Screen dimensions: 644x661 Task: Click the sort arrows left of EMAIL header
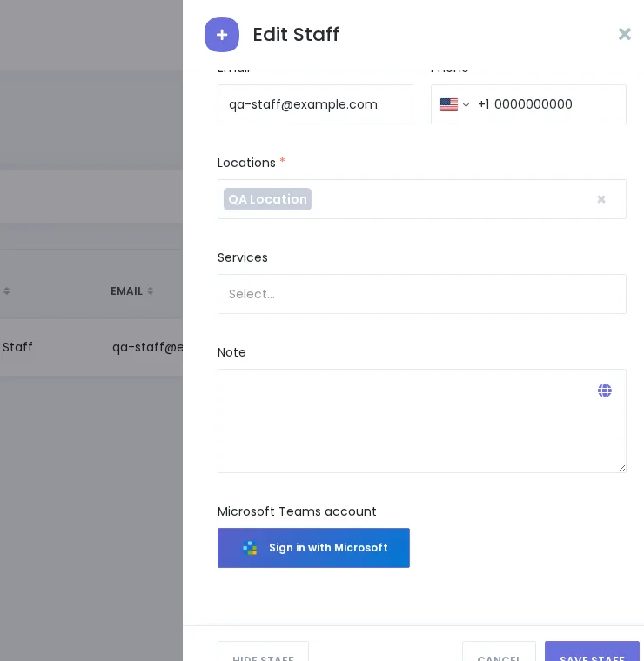tap(6, 290)
